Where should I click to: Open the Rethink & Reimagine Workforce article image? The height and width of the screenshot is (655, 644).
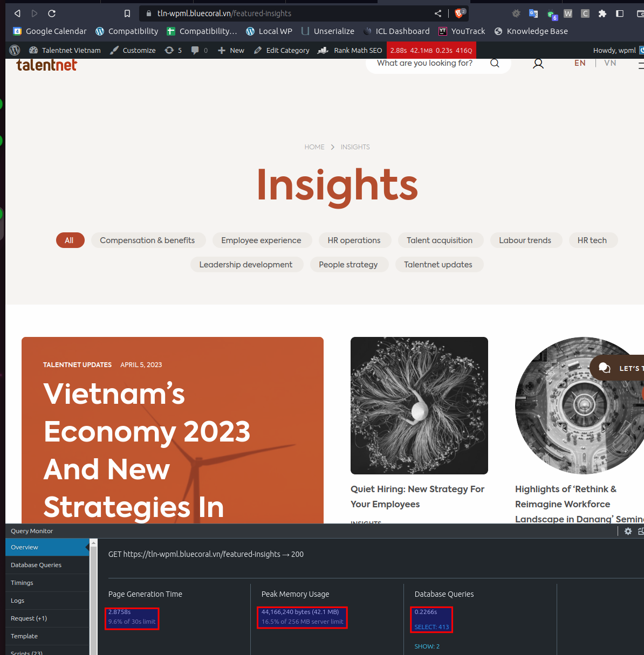click(x=580, y=405)
